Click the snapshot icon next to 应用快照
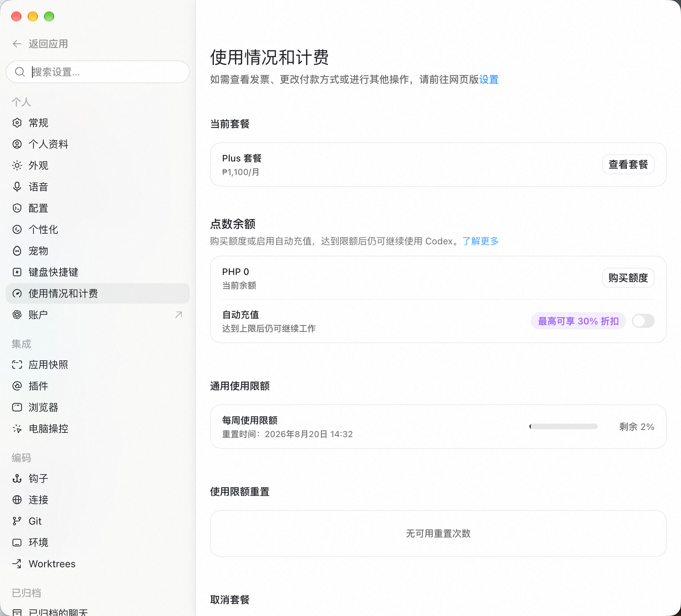 [17, 365]
